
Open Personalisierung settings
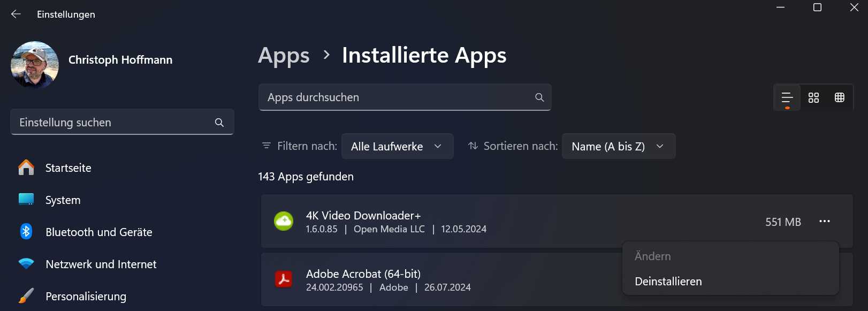click(86, 296)
